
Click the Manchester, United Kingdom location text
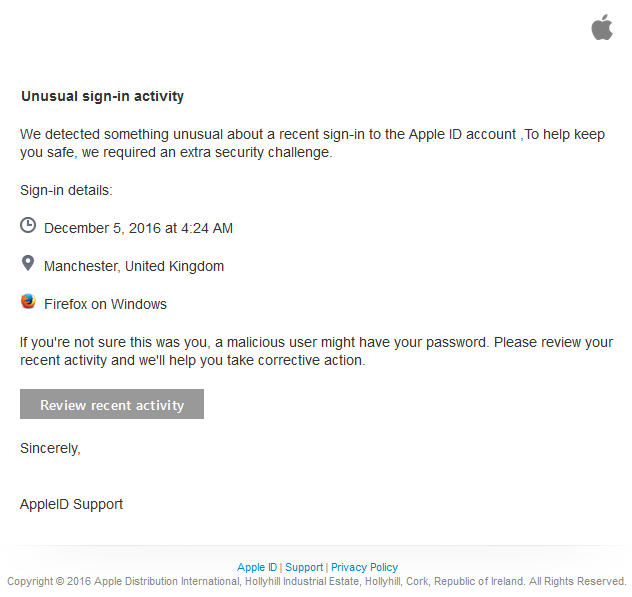pyautogui.click(x=134, y=266)
